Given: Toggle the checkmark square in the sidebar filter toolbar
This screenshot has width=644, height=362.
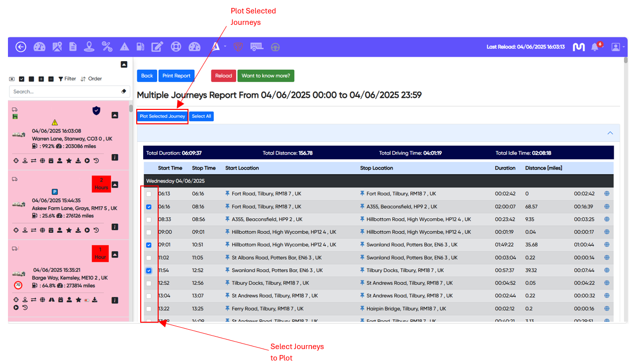Looking at the screenshot, I should coord(21,79).
